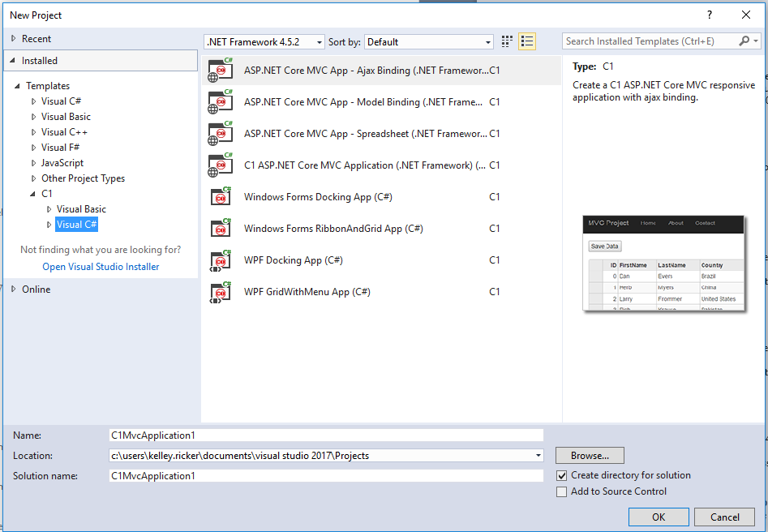
Task: Click the WPF GridWithMenu App template icon
Action: click(x=220, y=292)
